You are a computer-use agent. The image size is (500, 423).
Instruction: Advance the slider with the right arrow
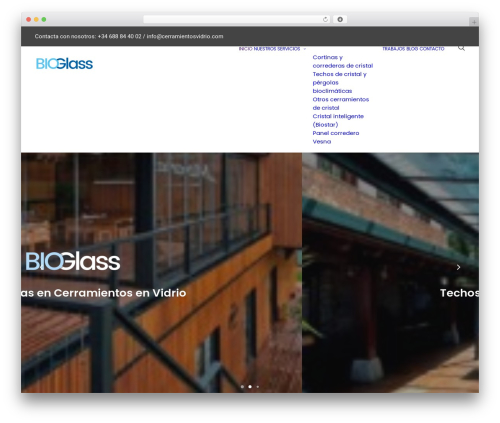tap(458, 267)
